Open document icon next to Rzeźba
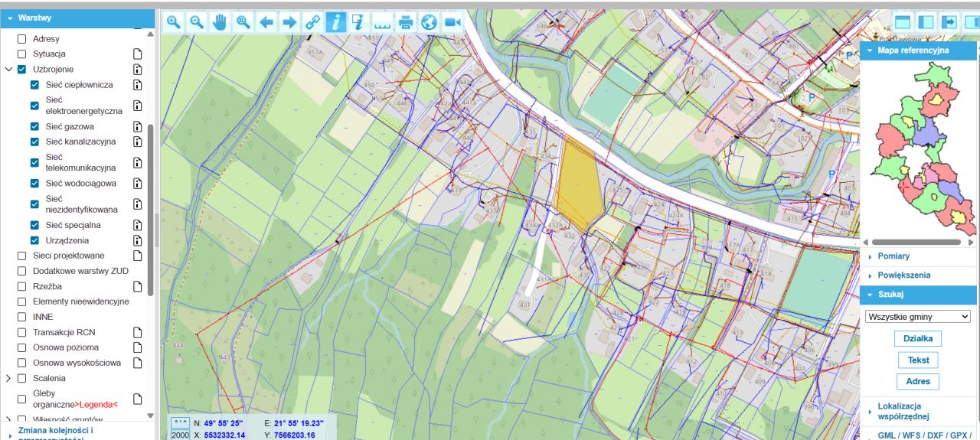Image resolution: width=980 pixels, height=440 pixels. 138,286
